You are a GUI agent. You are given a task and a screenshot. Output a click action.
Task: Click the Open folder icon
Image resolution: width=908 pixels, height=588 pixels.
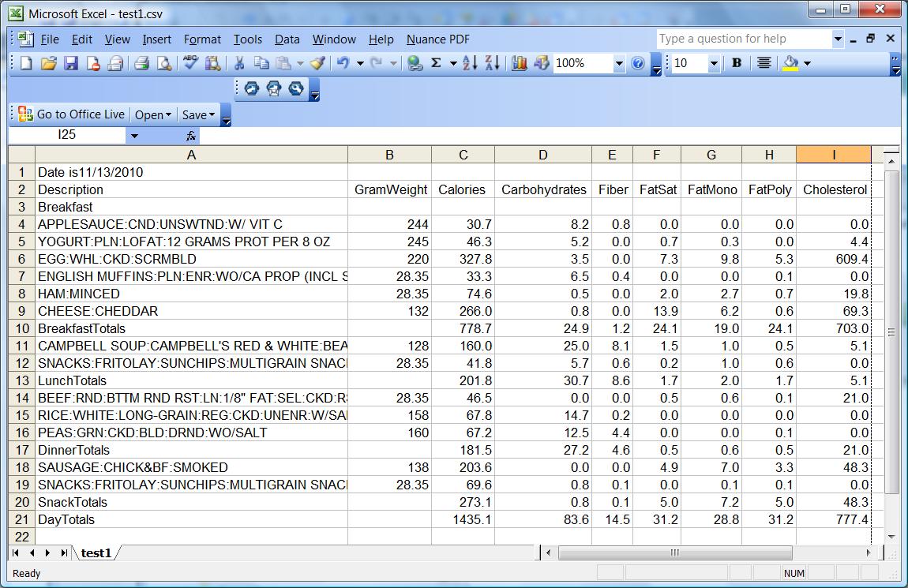pos(49,63)
